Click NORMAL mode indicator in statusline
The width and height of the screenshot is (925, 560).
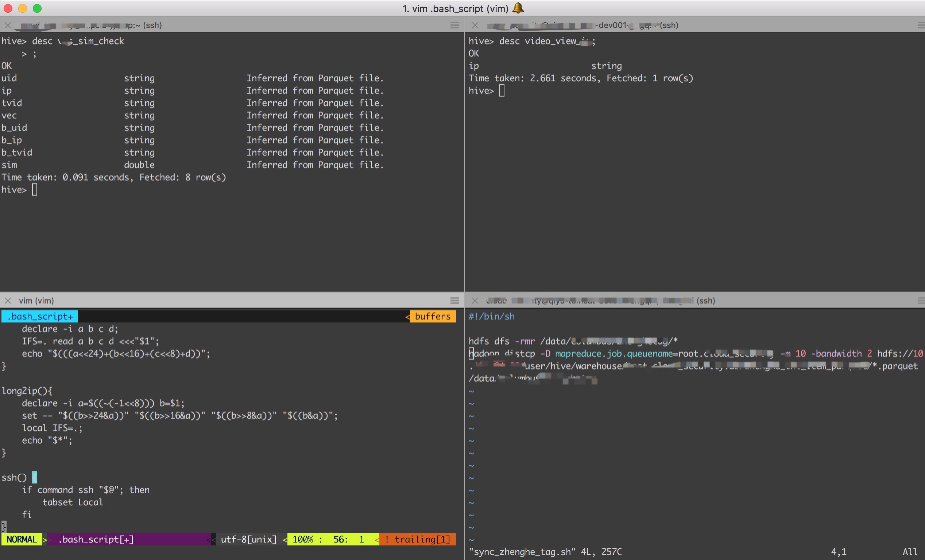pos(22,539)
